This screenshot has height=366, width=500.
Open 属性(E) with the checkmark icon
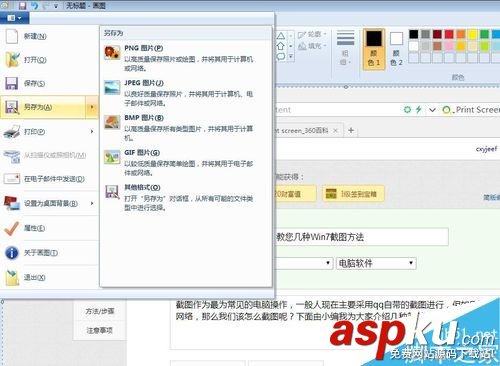click(49, 228)
